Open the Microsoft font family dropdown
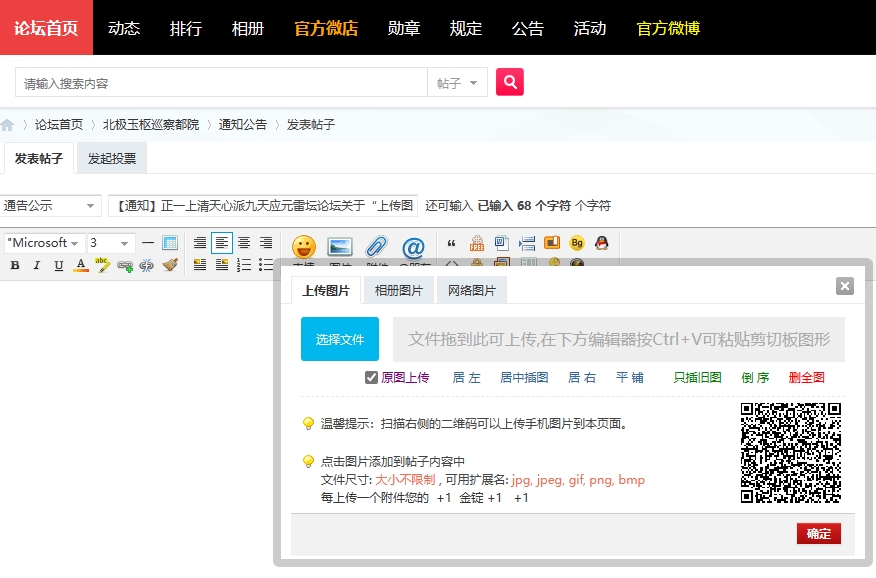 click(44, 243)
